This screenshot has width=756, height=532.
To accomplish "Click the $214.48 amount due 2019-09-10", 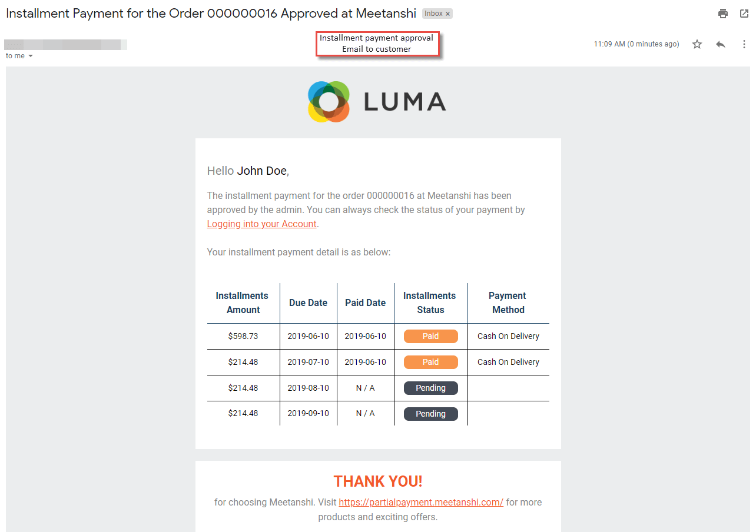I will [243, 414].
